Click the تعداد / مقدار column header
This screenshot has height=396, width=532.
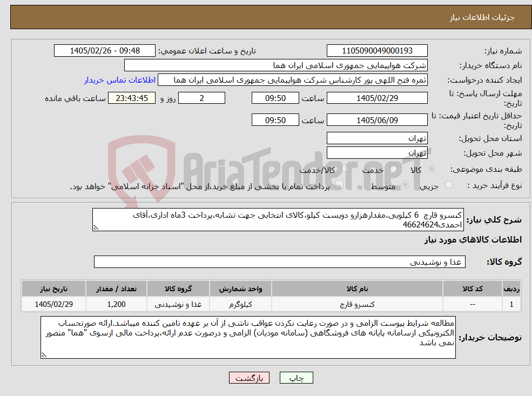coord(116,289)
